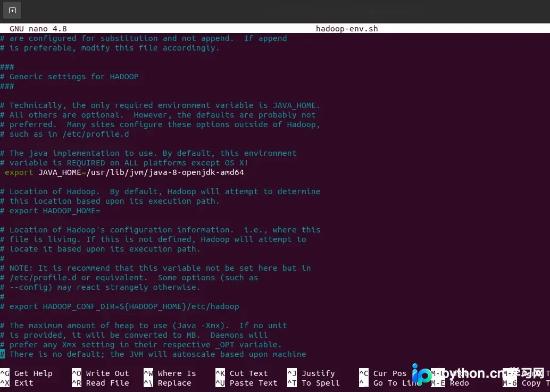The width and height of the screenshot is (550, 392).
Task: Click the 'All others are optional' comment line
Action: coord(158,115)
